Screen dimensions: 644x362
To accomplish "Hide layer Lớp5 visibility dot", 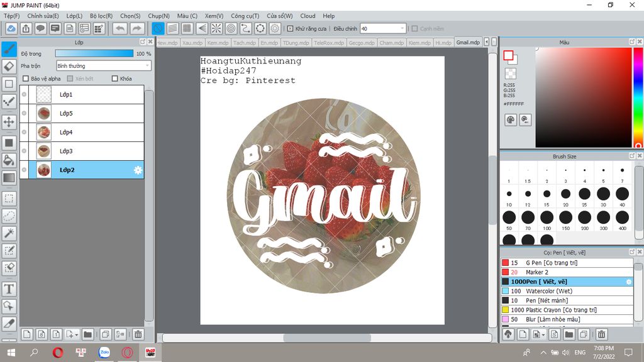I will 25,113.
